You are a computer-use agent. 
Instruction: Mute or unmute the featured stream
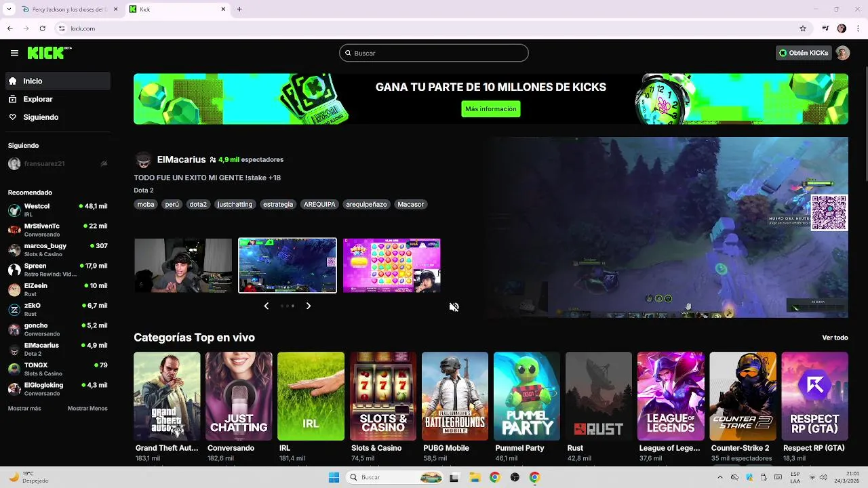pyautogui.click(x=454, y=307)
